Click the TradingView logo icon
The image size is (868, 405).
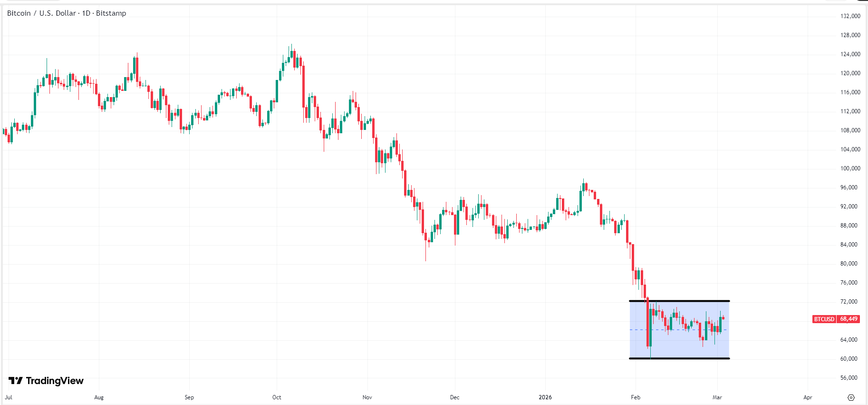coord(16,381)
